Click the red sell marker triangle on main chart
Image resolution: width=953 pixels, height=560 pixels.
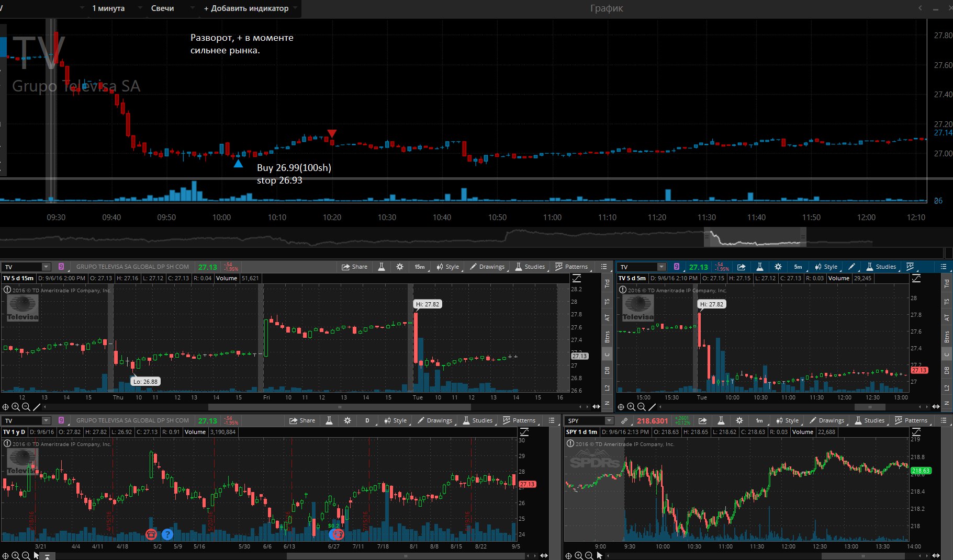click(332, 133)
